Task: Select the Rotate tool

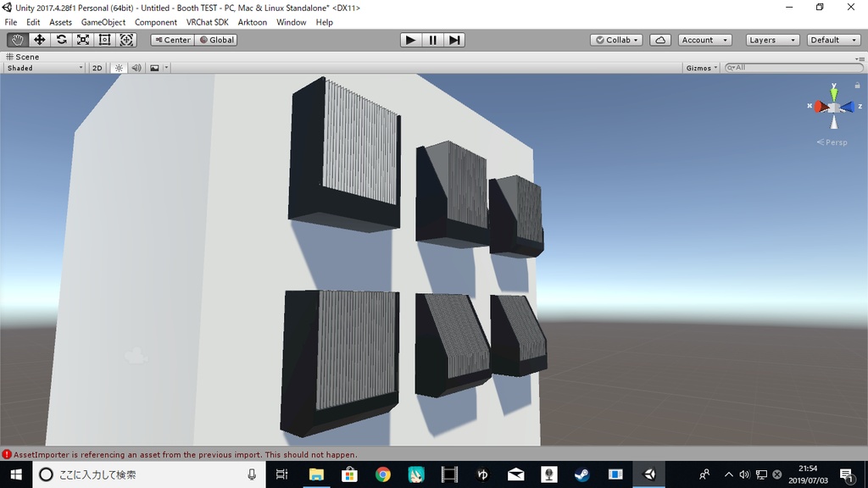Action: point(61,40)
